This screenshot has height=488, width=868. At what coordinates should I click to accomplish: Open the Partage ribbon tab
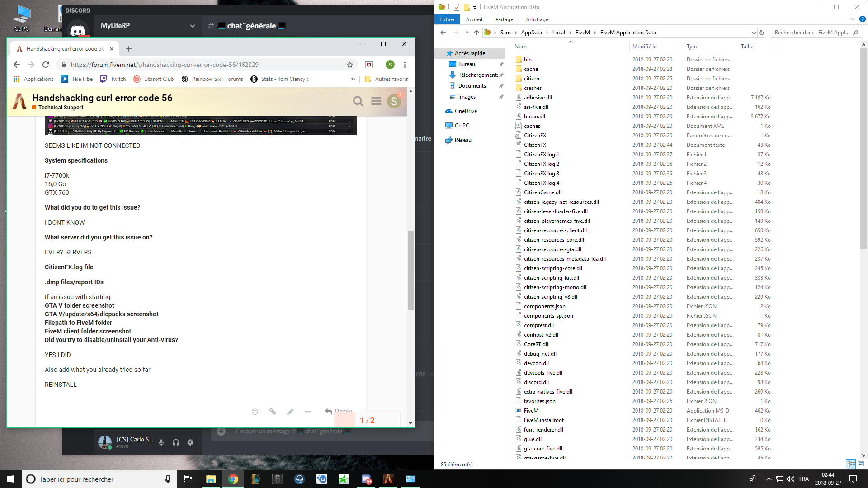[x=504, y=19]
